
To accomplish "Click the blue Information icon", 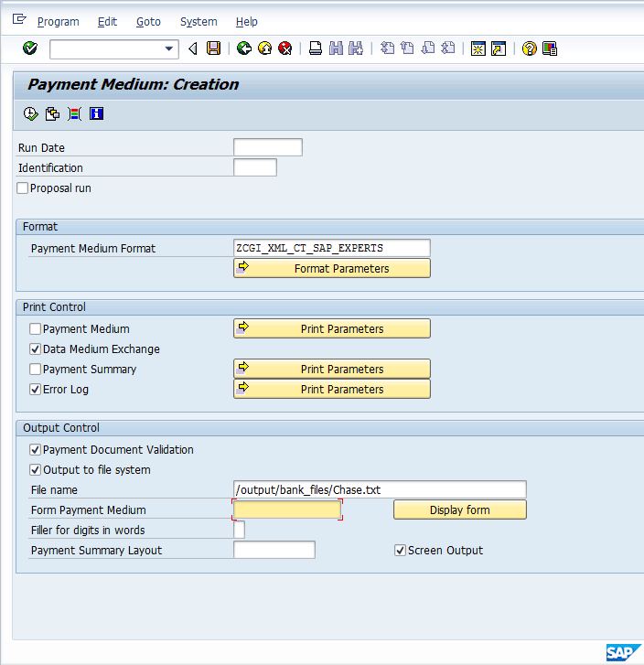I will [96, 113].
